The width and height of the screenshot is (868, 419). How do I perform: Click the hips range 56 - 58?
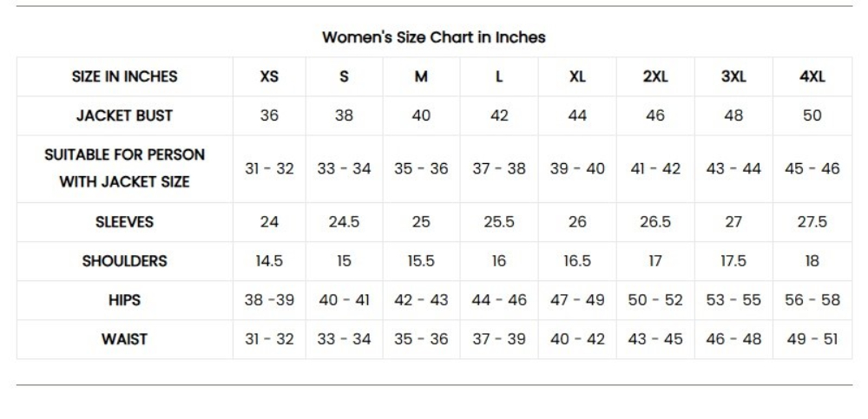(x=812, y=300)
